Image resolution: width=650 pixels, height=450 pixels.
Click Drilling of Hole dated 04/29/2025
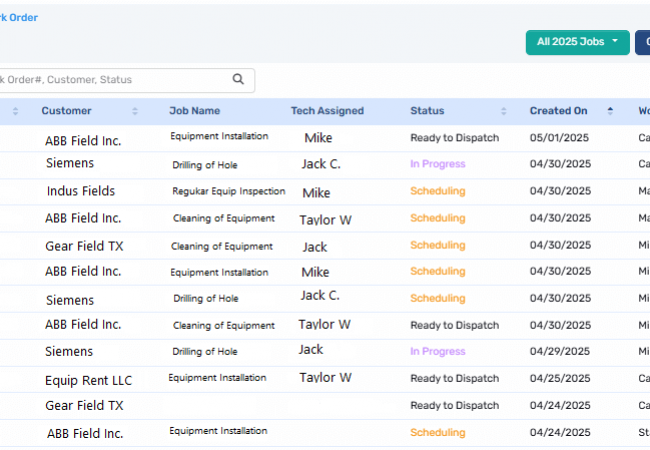tap(205, 351)
